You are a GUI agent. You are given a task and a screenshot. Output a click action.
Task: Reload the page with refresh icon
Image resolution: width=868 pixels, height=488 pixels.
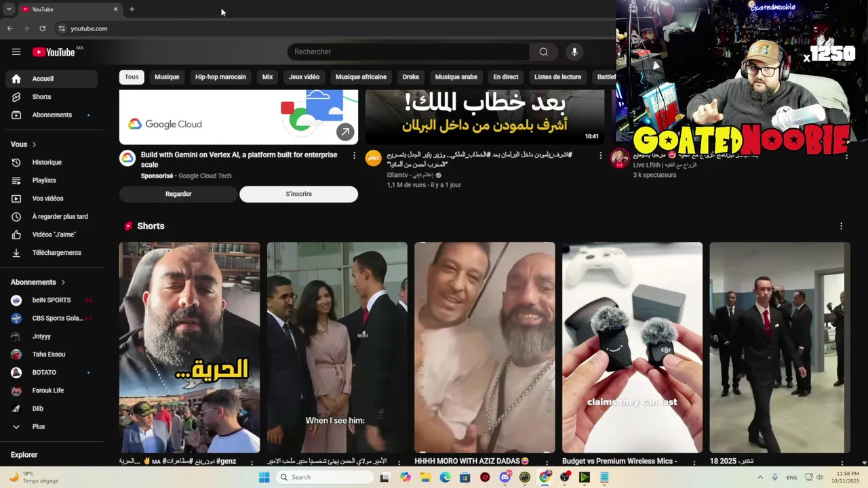point(42,28)
